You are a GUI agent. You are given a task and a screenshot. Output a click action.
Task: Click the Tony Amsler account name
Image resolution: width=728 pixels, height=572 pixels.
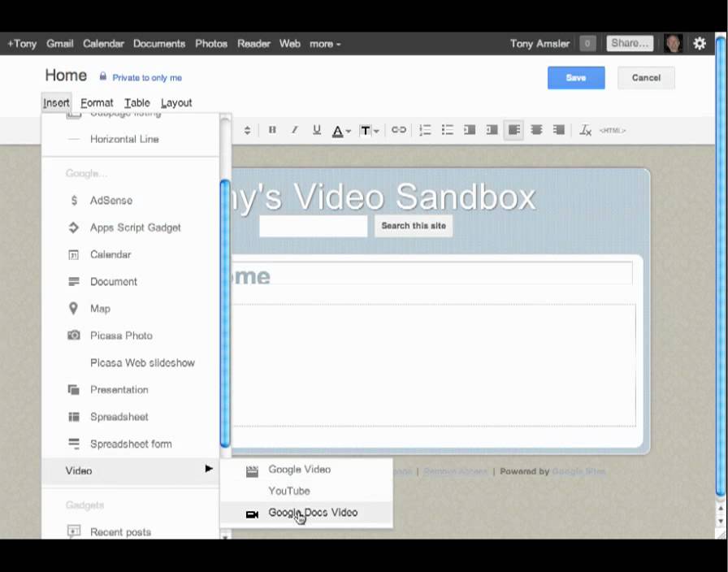tap(539, 44)
